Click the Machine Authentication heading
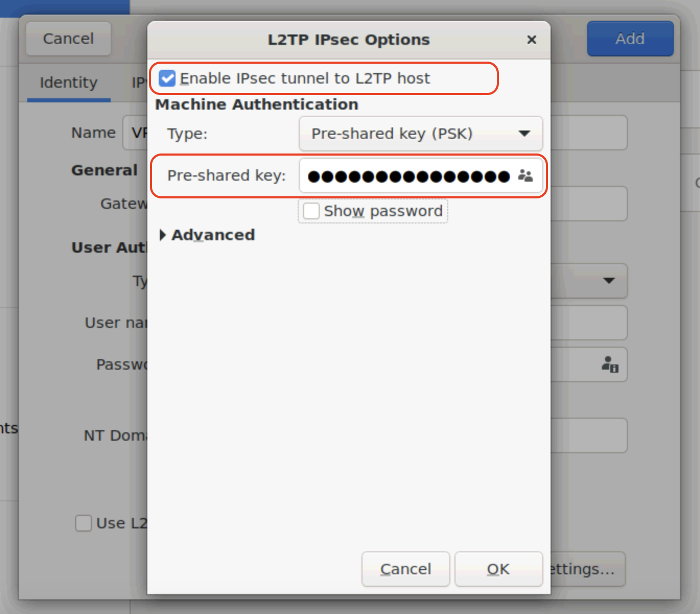The width and height of the screenshot is (700, 614). tap(256, 104)
